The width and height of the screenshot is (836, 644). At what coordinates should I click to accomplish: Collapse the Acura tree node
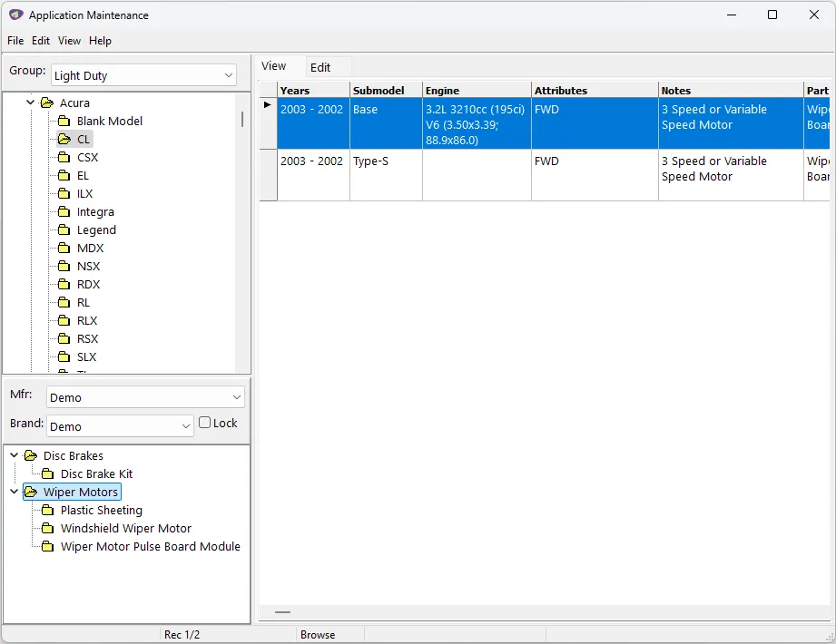pos(30,102)
